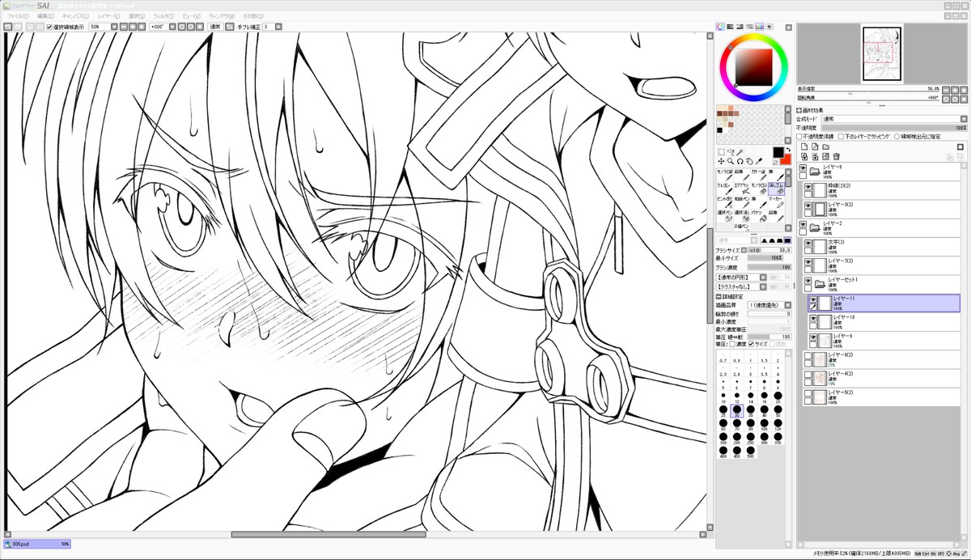The width and height of the screenshot is (971, 560).
Task: Delete layer with the trash icon
Action: 836,156
